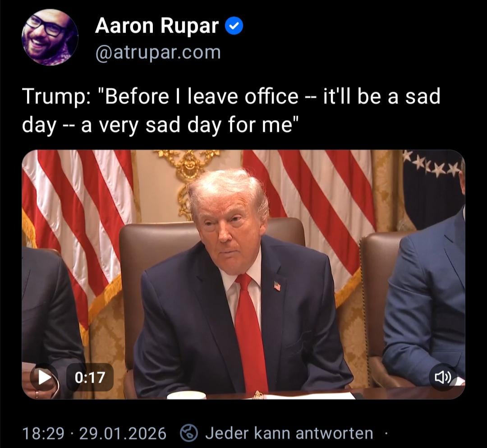Click the 18:29 post timestamp

coord(43,434)
